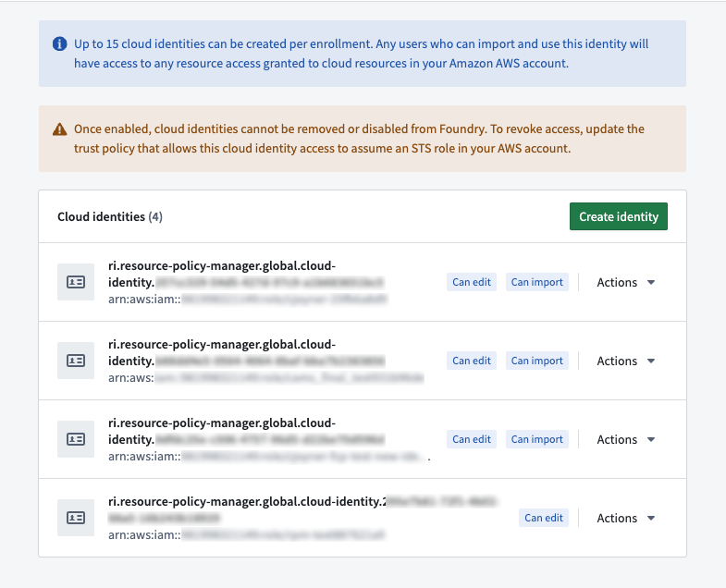Open Actions dropdown for first cloud identity
The height and width of the screenshot is (588, 726).
tap(625, 282)
